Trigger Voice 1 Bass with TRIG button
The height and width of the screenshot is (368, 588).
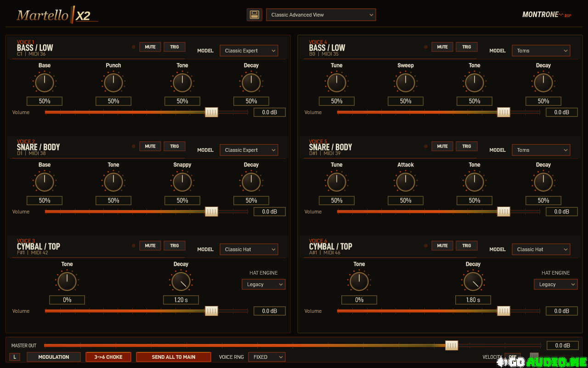(x=175, y=47)
